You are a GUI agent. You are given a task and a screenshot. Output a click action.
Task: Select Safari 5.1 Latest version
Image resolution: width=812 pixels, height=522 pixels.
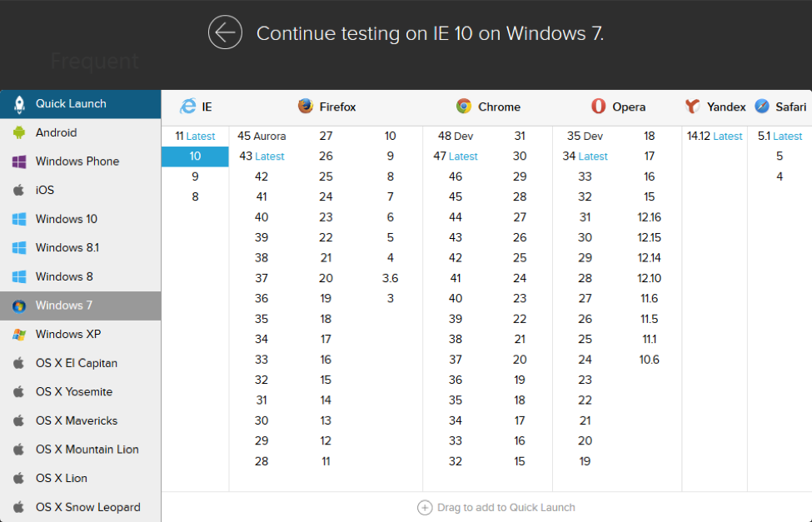[780, 136]
